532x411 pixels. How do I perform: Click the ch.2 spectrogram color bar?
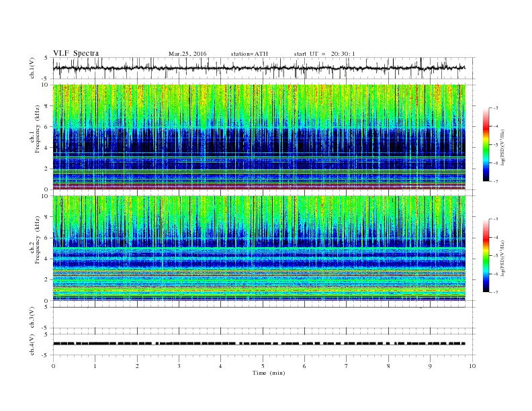486,256
